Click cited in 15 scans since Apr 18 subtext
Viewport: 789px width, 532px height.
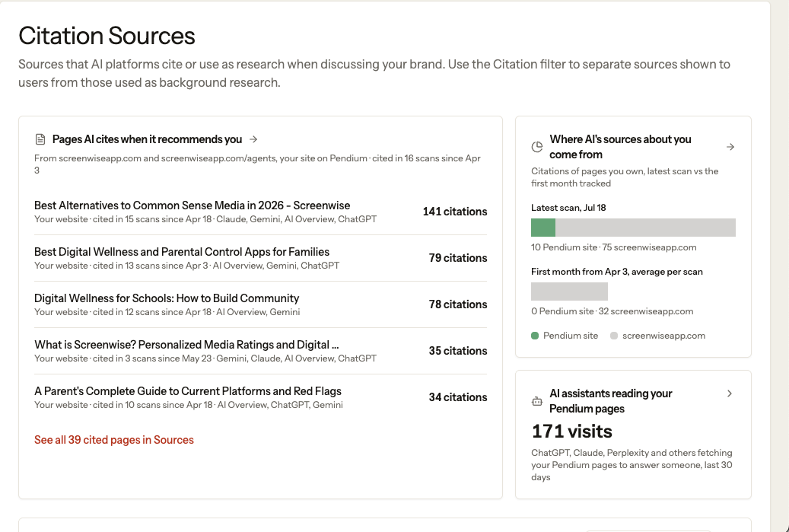click(152, 219)
